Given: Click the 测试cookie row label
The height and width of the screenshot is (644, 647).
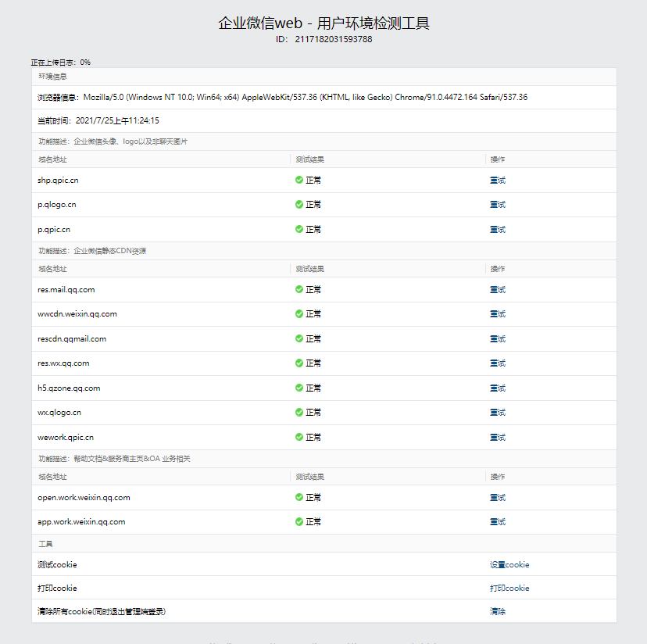Looking at the screenshot, I should click(x=57, y=564).
